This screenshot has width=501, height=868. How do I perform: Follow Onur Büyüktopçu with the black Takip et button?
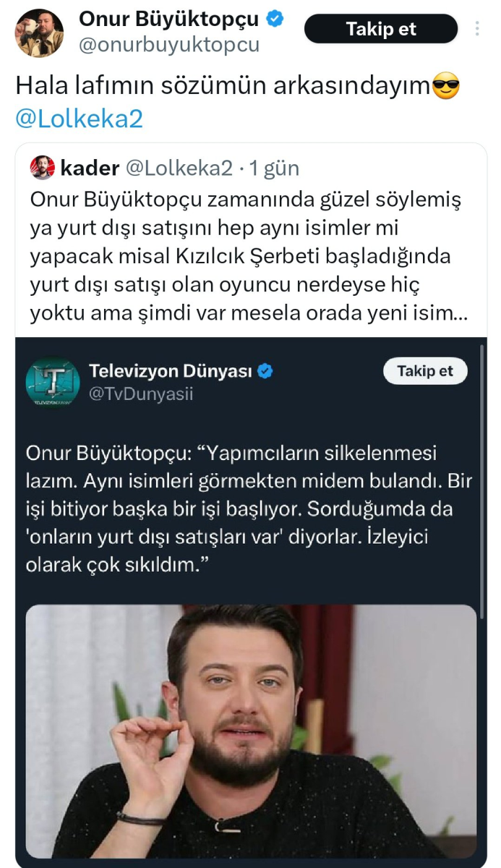point(381,29)
